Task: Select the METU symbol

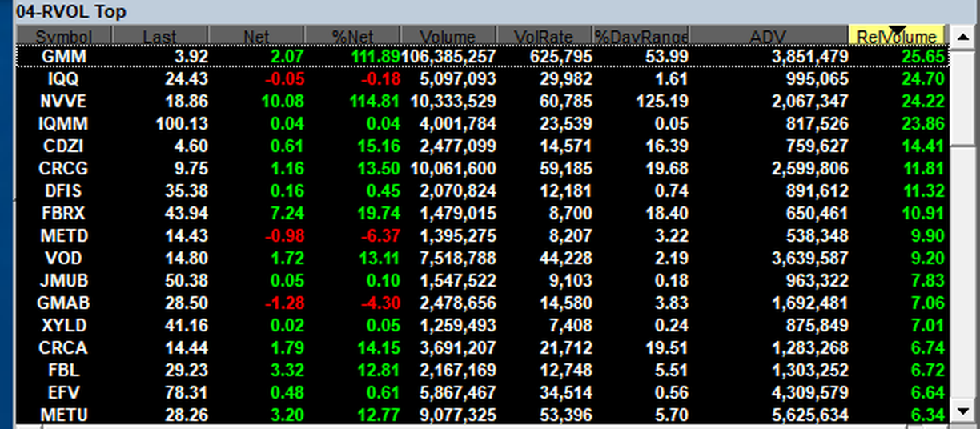Action: pyautogui.click(x=64, y=415)
